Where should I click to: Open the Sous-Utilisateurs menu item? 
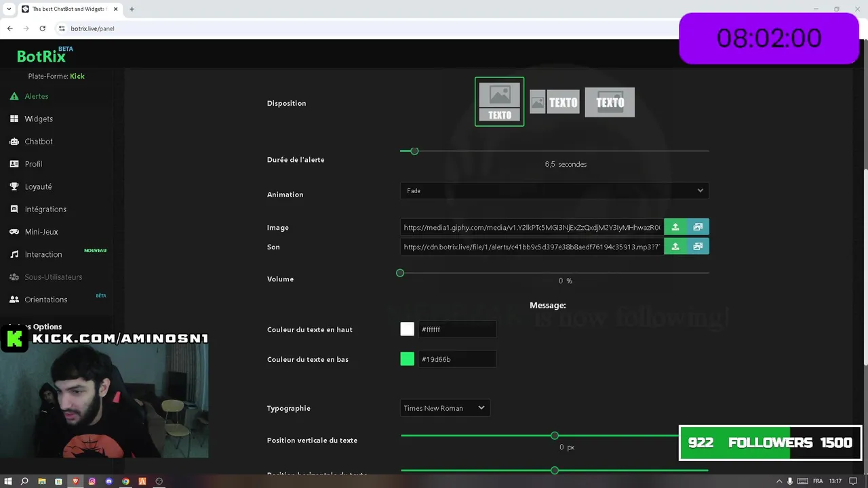pyautogui.click(x=54, y=277)
